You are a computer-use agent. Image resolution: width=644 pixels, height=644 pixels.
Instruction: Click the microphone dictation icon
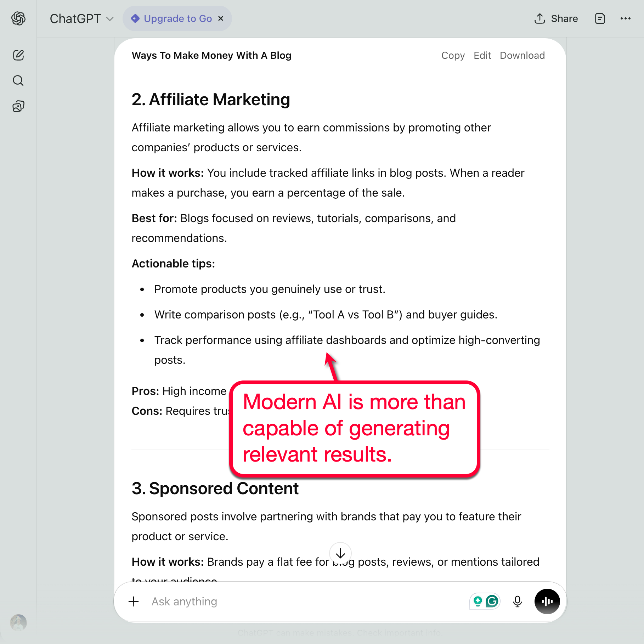point(517,601)
